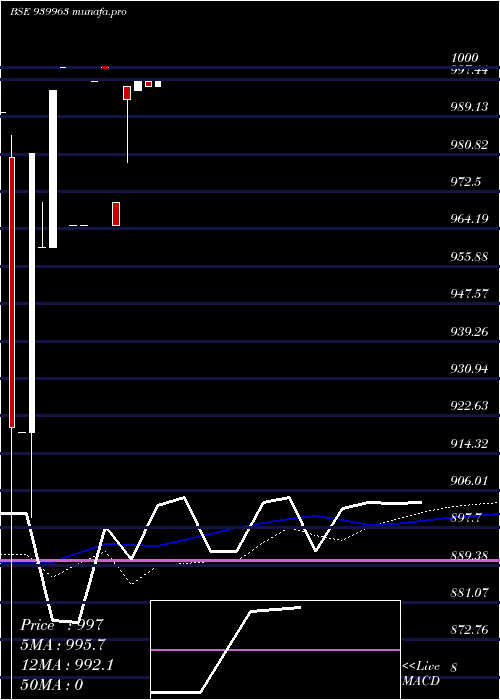This screenshot has height=700, width=500.
Task: Click the 947.57 price level label
Action: click(470, 294)
